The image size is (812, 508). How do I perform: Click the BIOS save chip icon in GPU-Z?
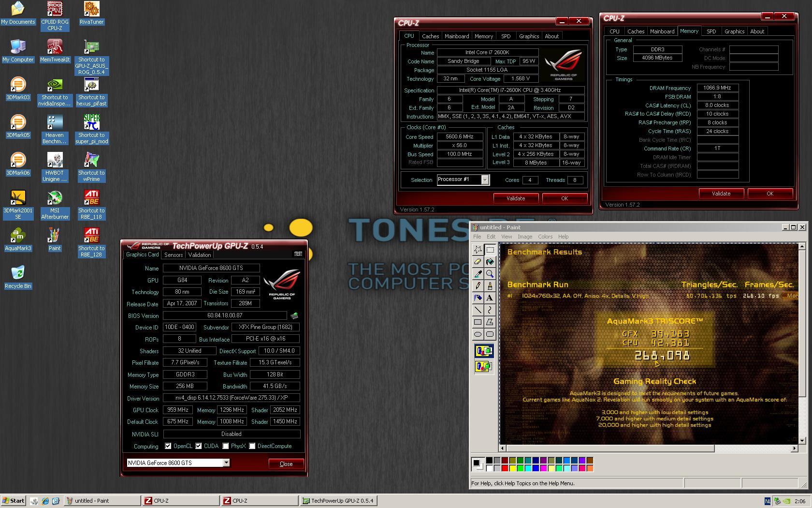294,316
